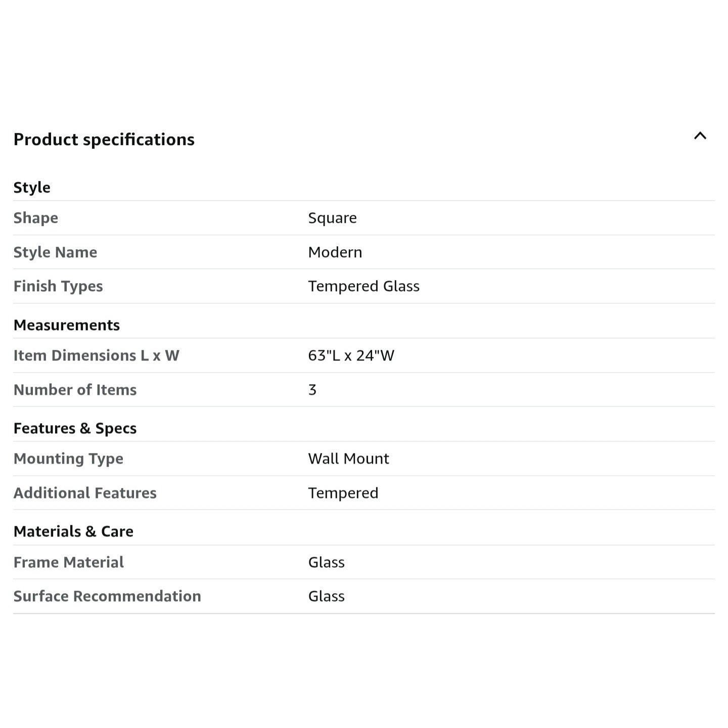Select the Tempered Glass finish value
Image resolution: width=728 pixels, height=728 pixels.
tap(364, 286)
